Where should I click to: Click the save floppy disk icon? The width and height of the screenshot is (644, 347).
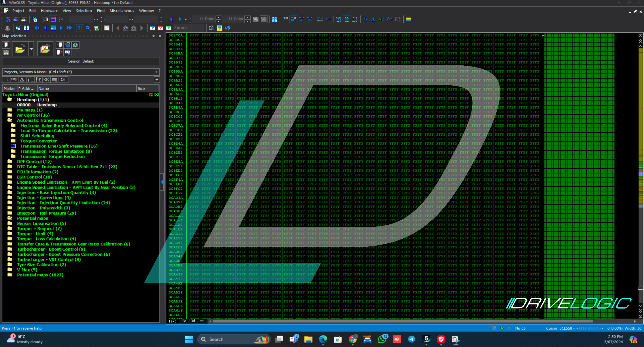point(6,52)
